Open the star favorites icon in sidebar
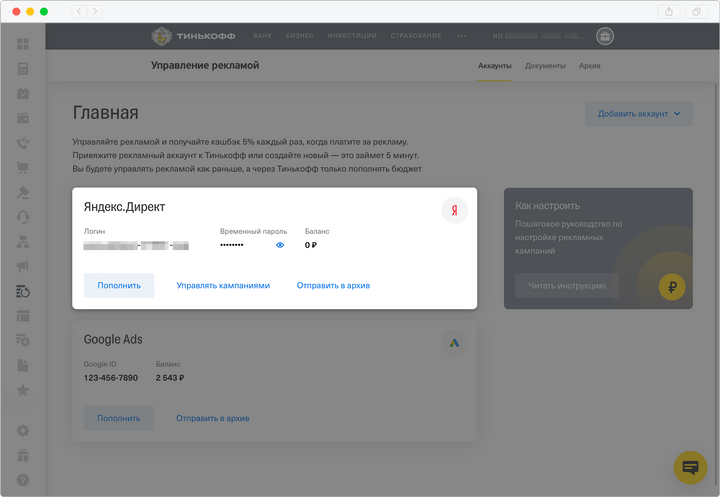 [22, 390]
